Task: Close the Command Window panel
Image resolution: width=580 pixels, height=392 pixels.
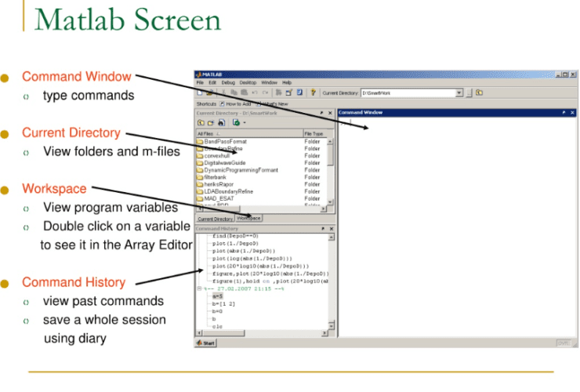Action: pyautogui.click(x=573, y=113)
